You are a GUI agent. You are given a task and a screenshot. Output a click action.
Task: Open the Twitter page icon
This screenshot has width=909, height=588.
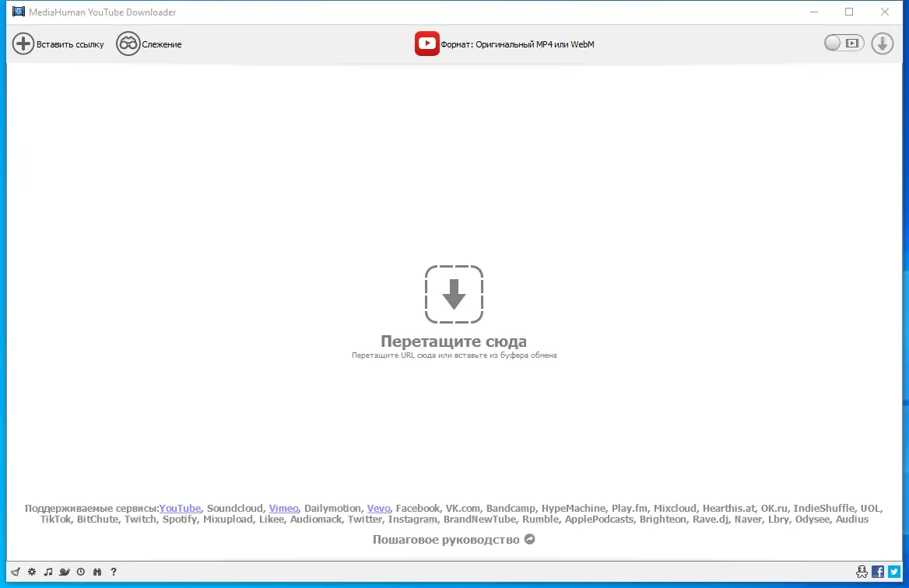[895, 572]
